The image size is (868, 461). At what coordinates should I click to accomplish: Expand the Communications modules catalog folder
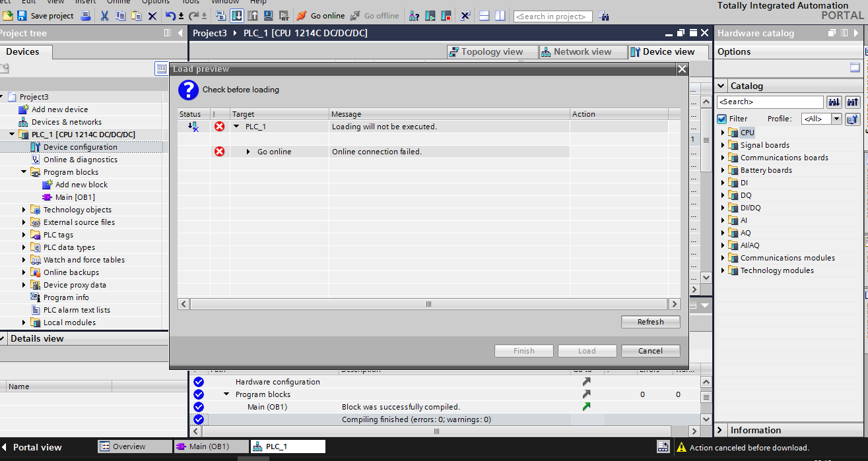(x=723, y=258)
